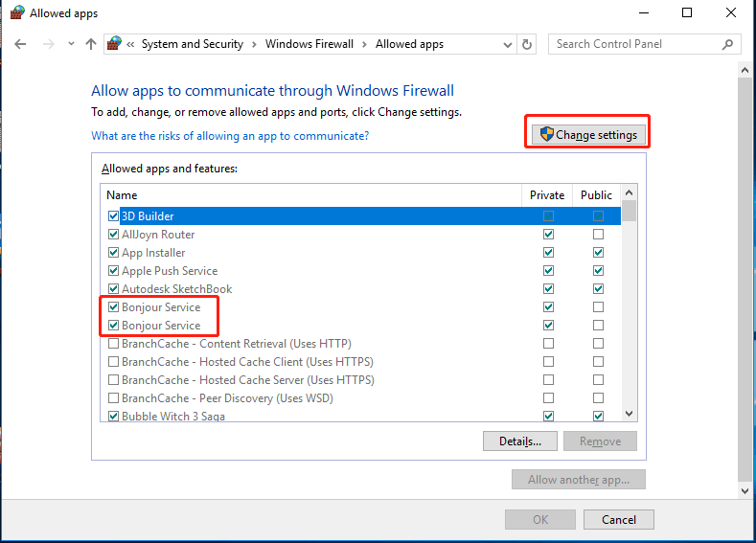Enable BranchCache - Content Retrieval checkbox
Image resolution: width=756 pixels, height=543 pixels.
pyautogui.click(x=114, y=344)
